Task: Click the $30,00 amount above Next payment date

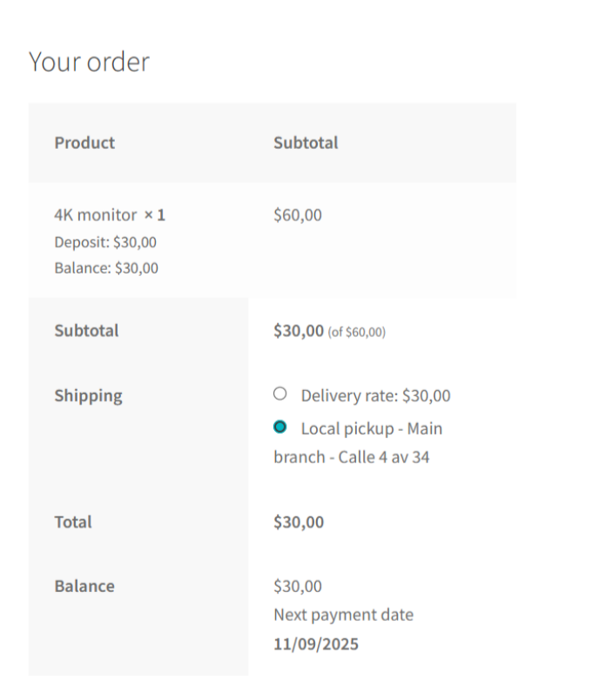Action: point(297,587)
